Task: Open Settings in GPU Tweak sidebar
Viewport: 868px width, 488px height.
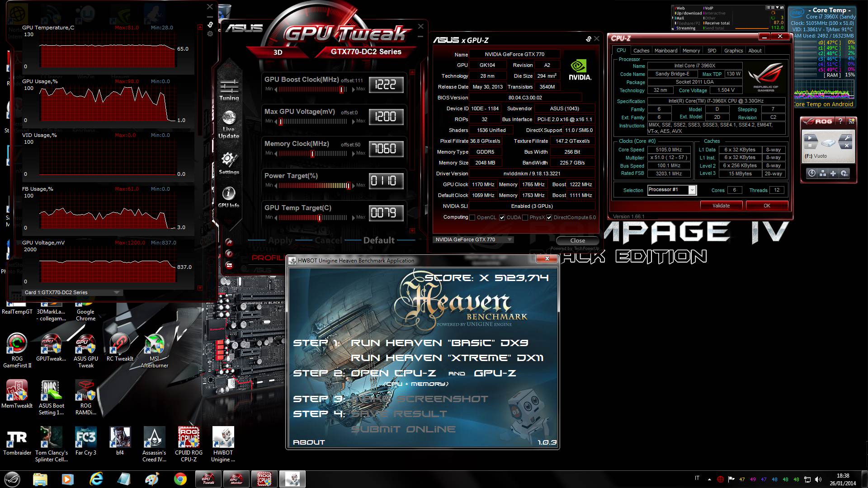Action: point(229,163)
